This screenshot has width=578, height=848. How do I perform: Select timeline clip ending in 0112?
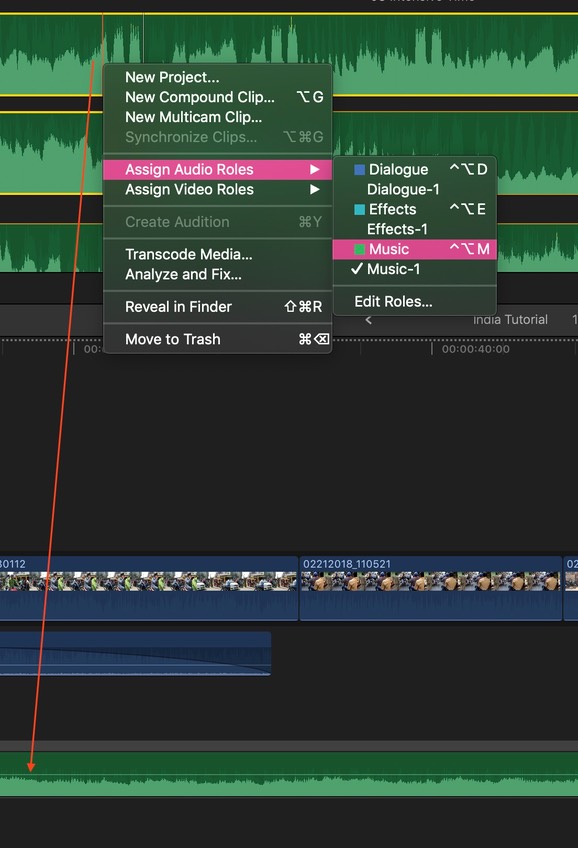149,588
